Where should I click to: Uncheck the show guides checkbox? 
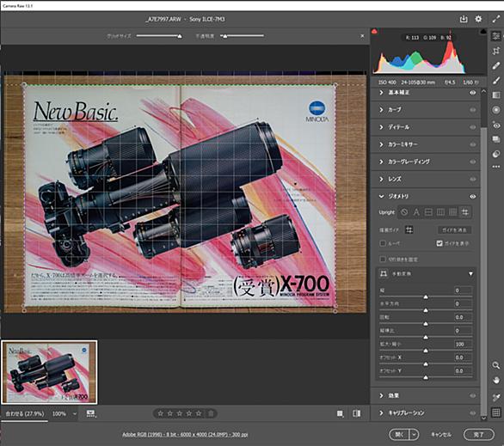[x=439, y=243]
